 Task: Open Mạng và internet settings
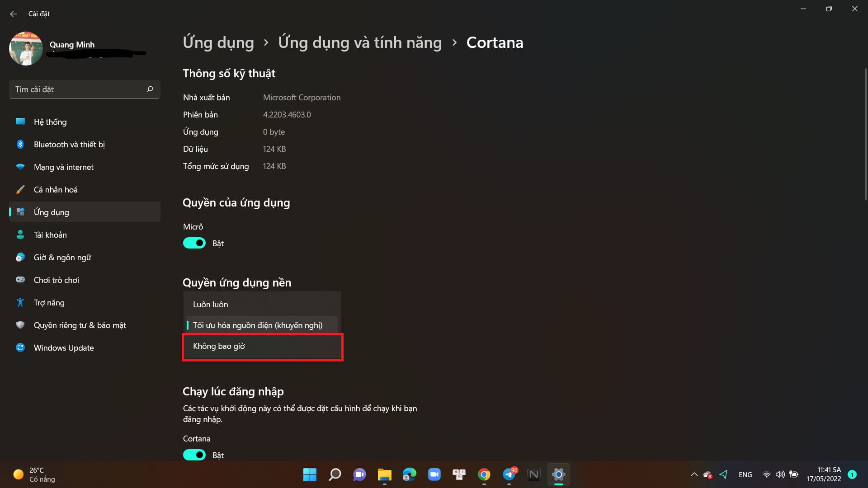click(85, 167)
